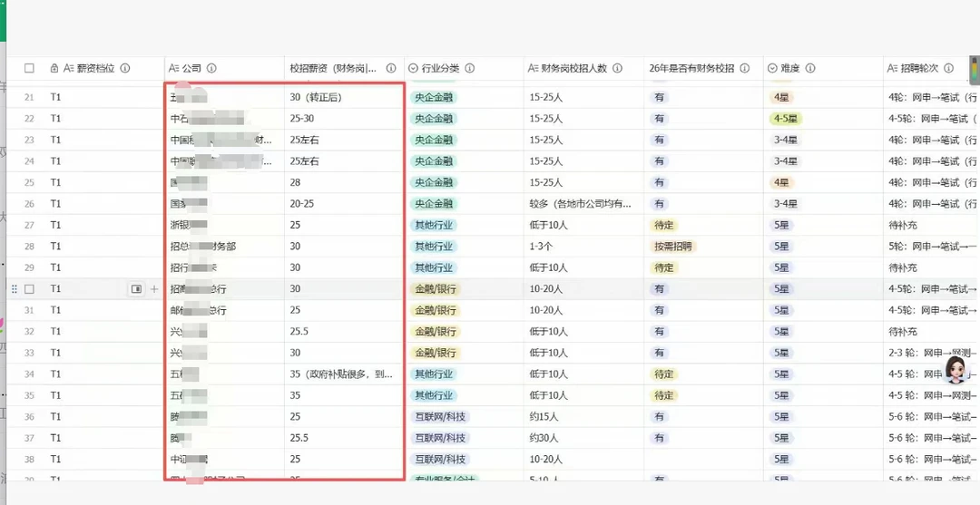Open the info icon of 校招薪资 column
Screen dimensions: 980x505
(x=391, y=68)
